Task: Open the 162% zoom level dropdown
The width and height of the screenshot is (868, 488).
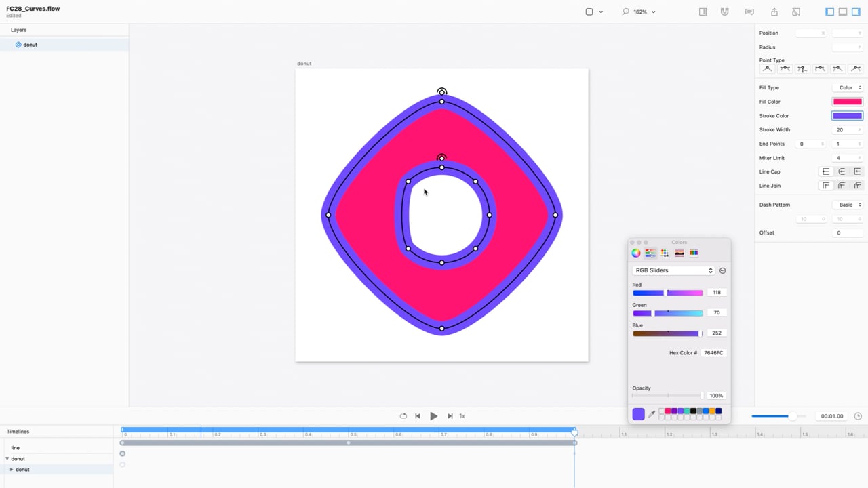Action: click(645, 12)
